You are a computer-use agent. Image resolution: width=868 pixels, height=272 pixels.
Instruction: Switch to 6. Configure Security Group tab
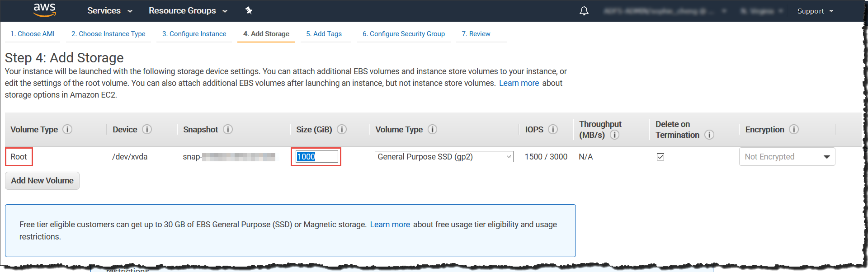[x=403, y=34]
